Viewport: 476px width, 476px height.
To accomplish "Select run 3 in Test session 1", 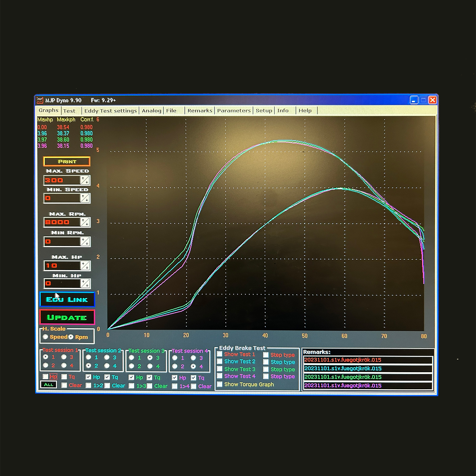I will [64, 357].
